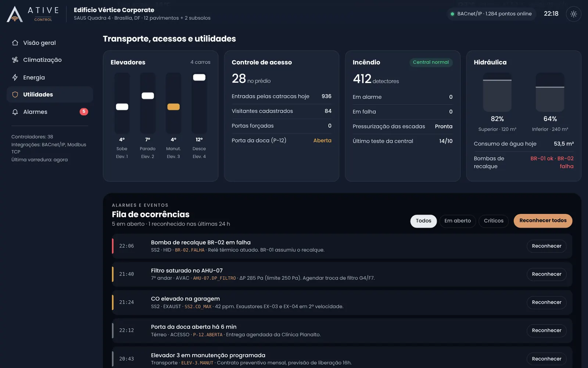Click the 22:18 clock

(x=551, y=14)
